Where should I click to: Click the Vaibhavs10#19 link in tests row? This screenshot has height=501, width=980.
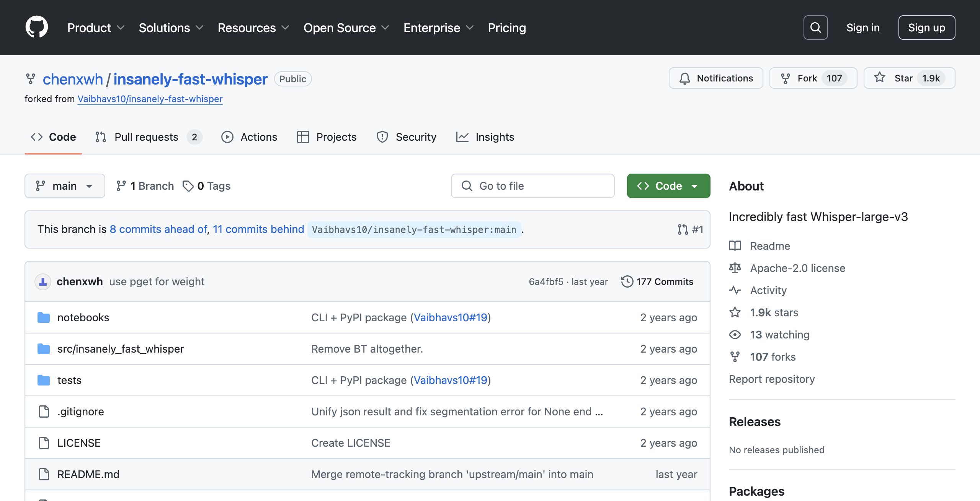click(451, 380)
